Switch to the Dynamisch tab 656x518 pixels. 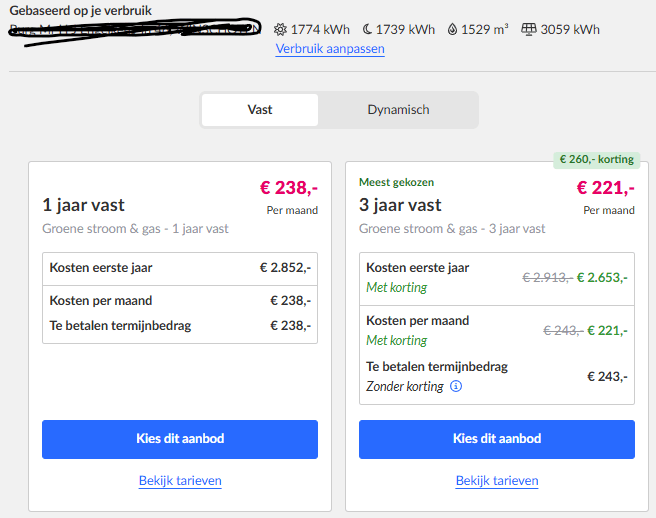point(398,110)
